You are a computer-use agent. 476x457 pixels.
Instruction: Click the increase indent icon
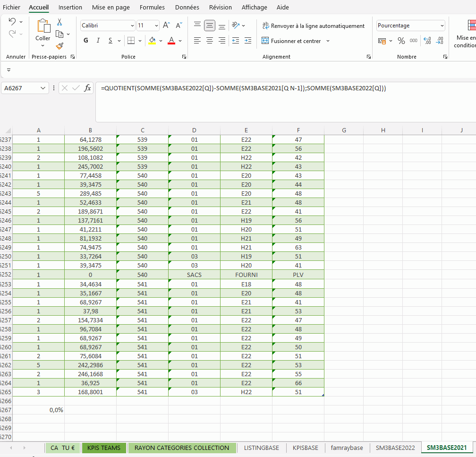(x=248, y=41)
